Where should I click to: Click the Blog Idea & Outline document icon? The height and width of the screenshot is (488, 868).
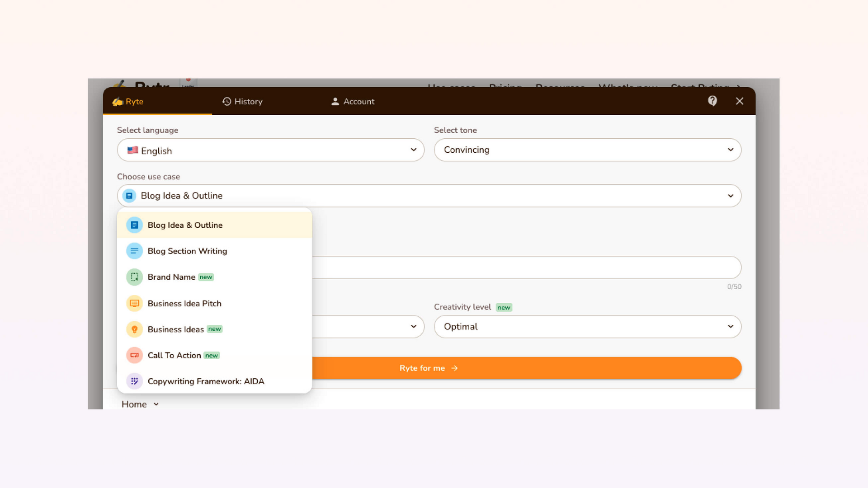coord(134,225)
